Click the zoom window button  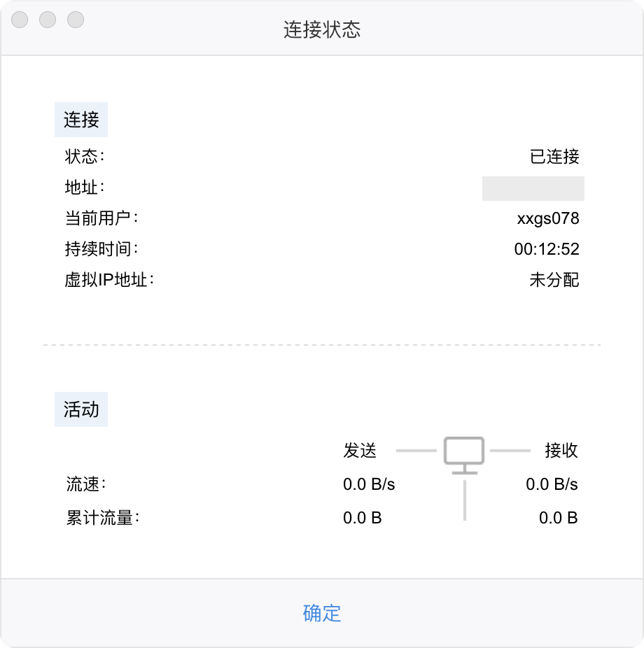click(76, 20)
